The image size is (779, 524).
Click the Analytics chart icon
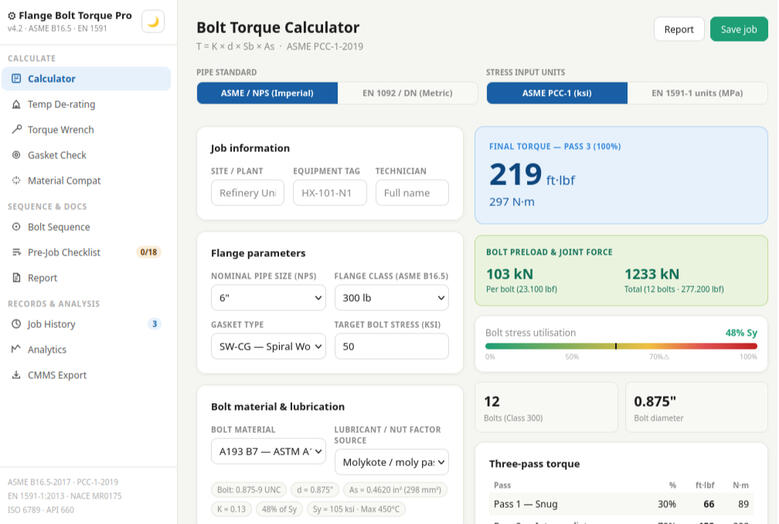16,349
